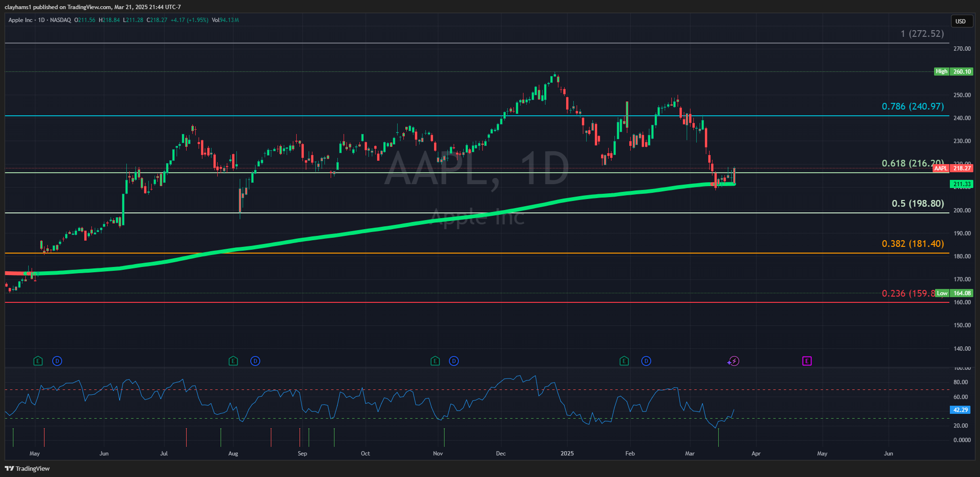Select the 0.786 (240.97) Fibonacci label
Screen dimensions: 980x477
[913, 106]
